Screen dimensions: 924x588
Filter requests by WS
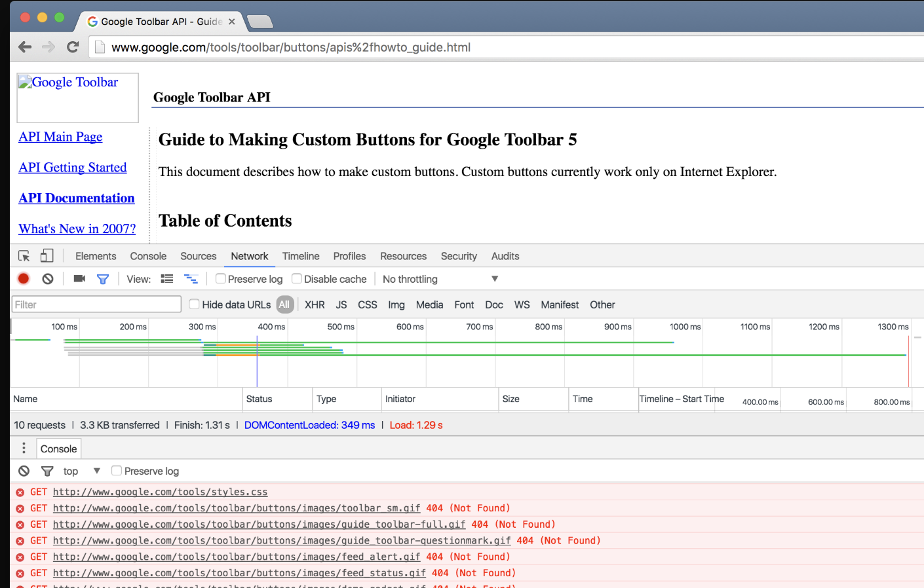(522, 304)
